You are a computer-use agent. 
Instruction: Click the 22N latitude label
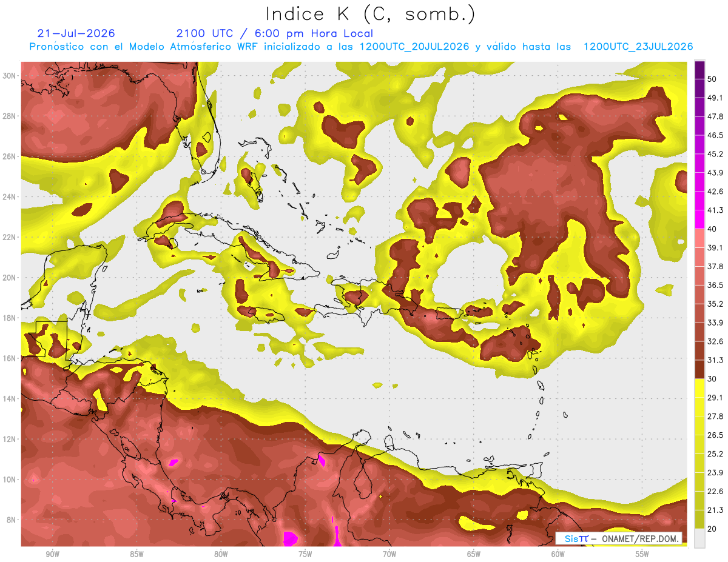[9, 237]
